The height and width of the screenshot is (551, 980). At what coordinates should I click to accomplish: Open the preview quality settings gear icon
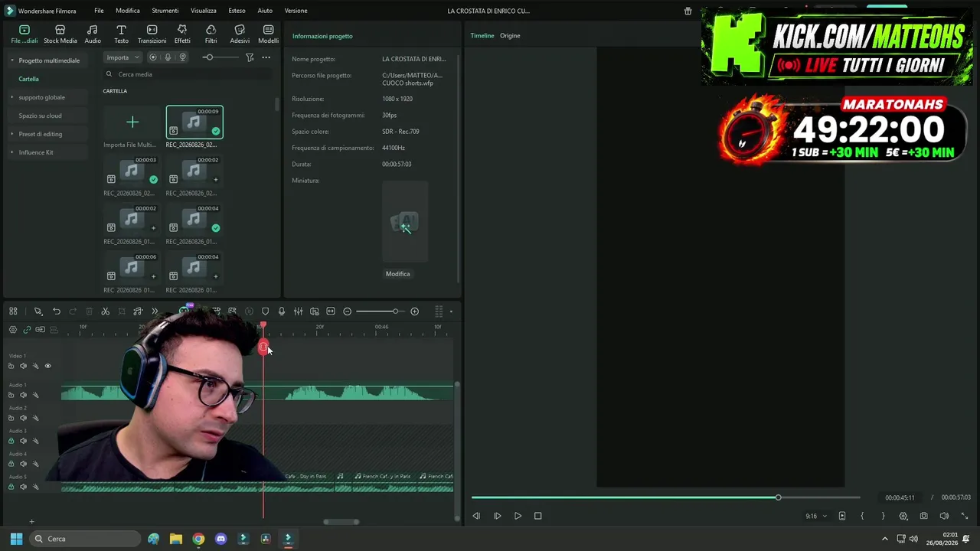903,516
